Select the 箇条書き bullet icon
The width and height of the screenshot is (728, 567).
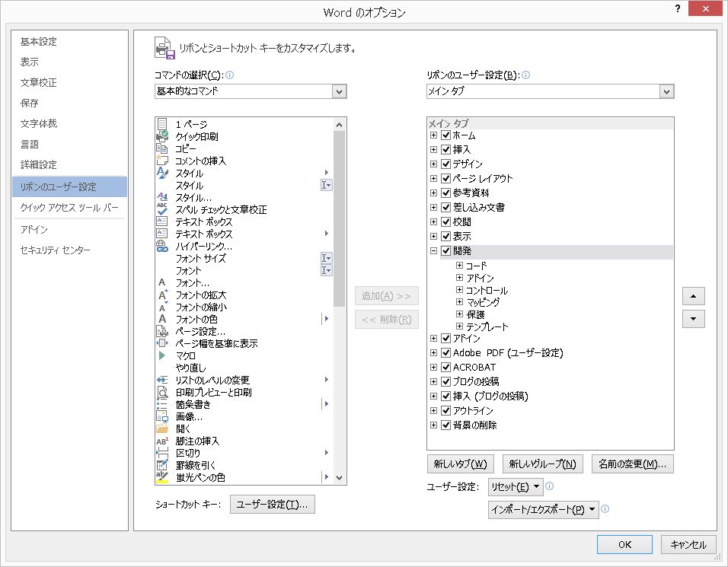tap(162, 404)
